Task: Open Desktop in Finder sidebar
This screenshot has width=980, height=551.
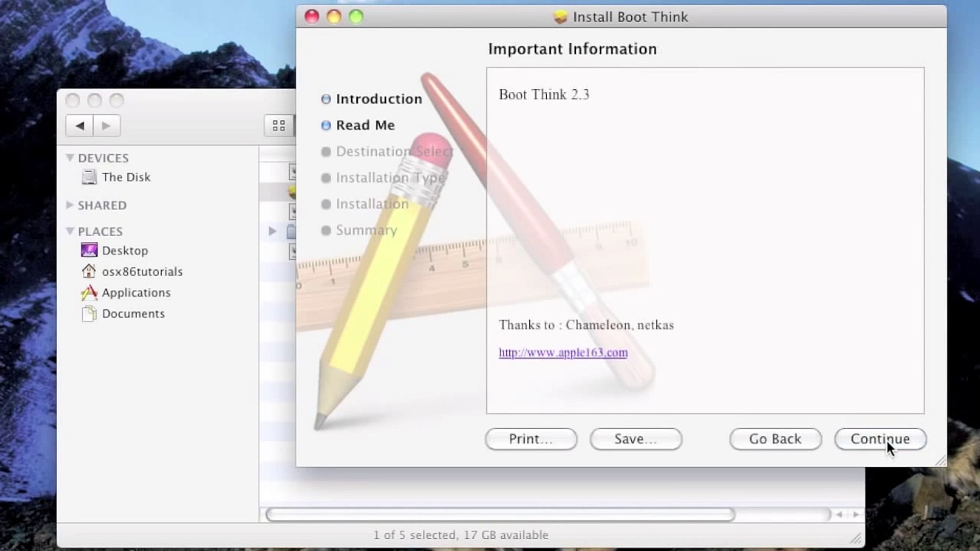Action: [x=125, y=251]
